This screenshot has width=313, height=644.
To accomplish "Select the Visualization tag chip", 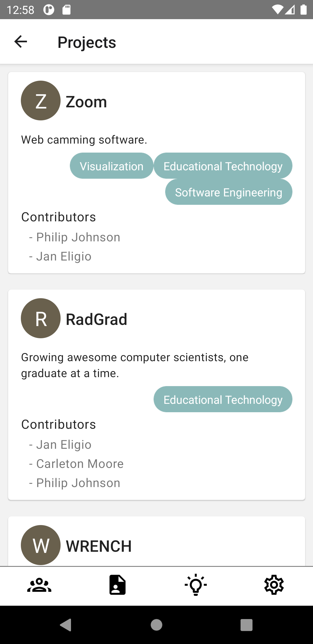I will pos(112,166).
